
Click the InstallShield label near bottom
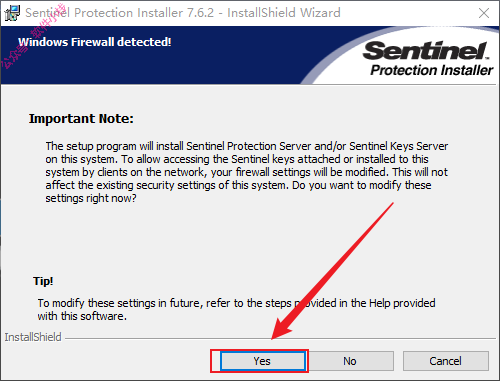click(33, 337)
